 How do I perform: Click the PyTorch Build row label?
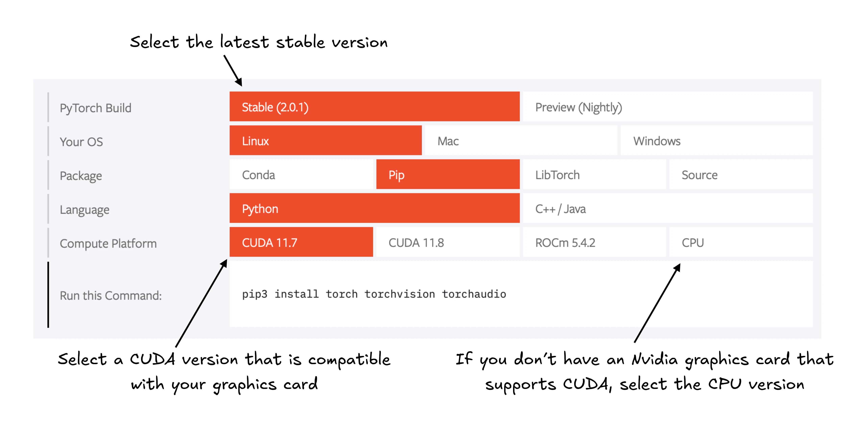pyautogui.click(x=96, y=108)
